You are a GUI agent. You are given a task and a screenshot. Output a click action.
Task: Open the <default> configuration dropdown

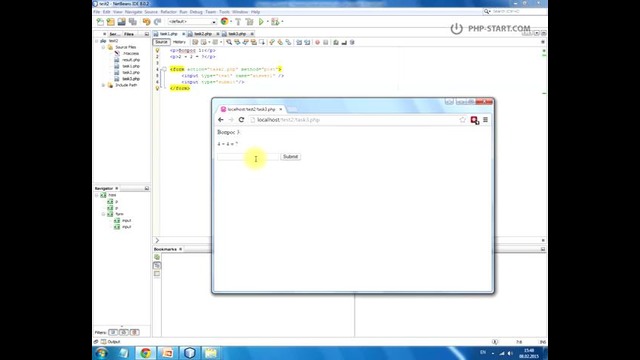click(192, 22)
